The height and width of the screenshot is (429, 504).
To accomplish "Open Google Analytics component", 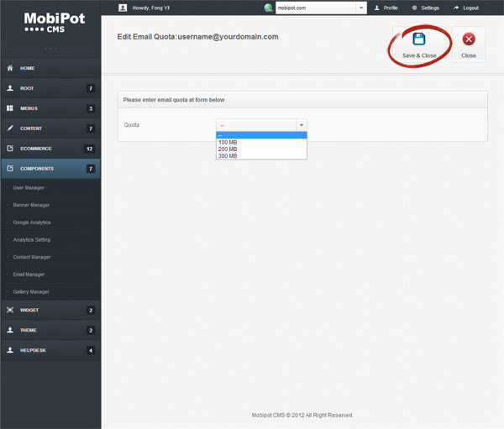I will click(32, 222).
